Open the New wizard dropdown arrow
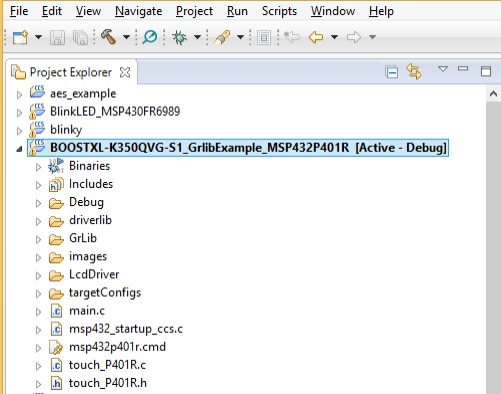The image size is (501, 394). (x=39, y=37)
